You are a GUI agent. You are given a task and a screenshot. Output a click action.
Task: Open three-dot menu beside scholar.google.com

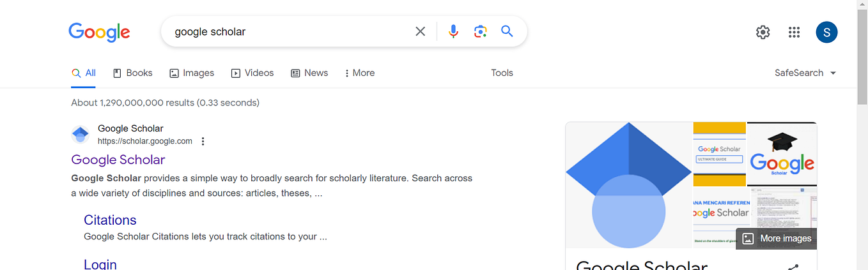[203, 141]
